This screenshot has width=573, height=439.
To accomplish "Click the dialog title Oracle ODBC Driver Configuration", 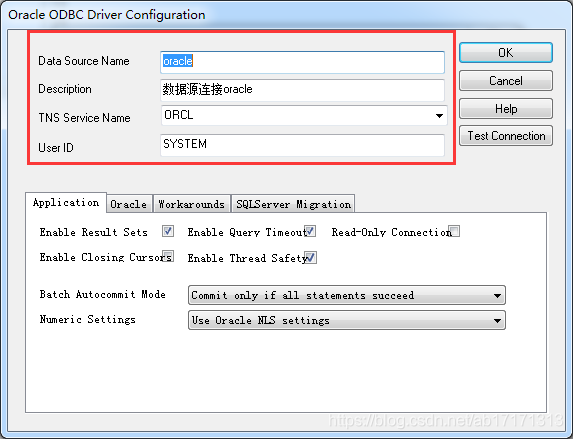I will tap(107, 15).
